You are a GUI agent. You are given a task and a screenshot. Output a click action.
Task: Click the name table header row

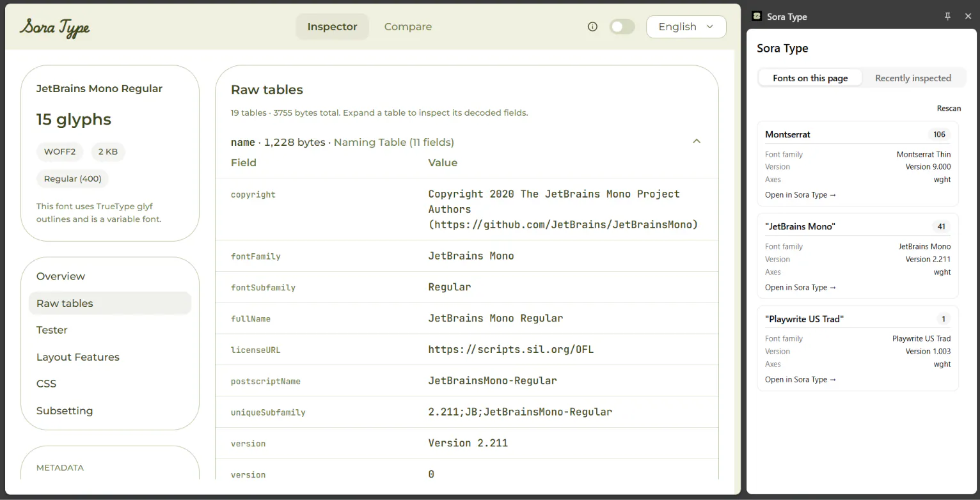tap(466, 142)
